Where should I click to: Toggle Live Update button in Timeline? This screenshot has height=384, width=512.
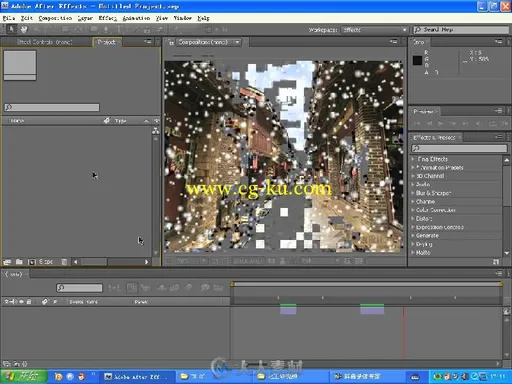click(132, 287)
